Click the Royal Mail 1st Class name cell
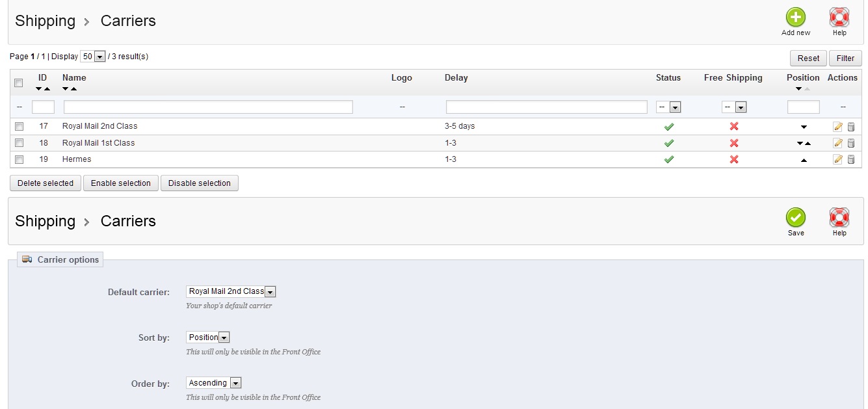 tap(99, 143)
